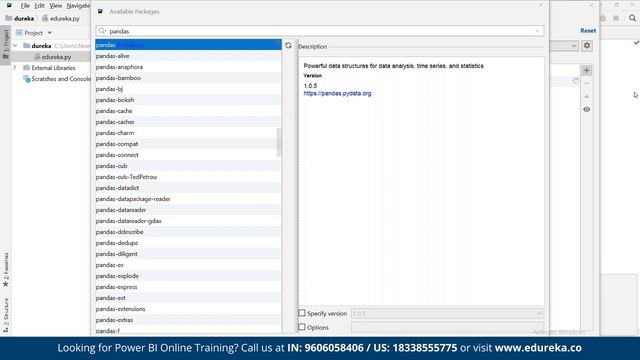Select pandas-datareader in the list
Viewport: 640px width, 360px height.
(x=188, y=210)
